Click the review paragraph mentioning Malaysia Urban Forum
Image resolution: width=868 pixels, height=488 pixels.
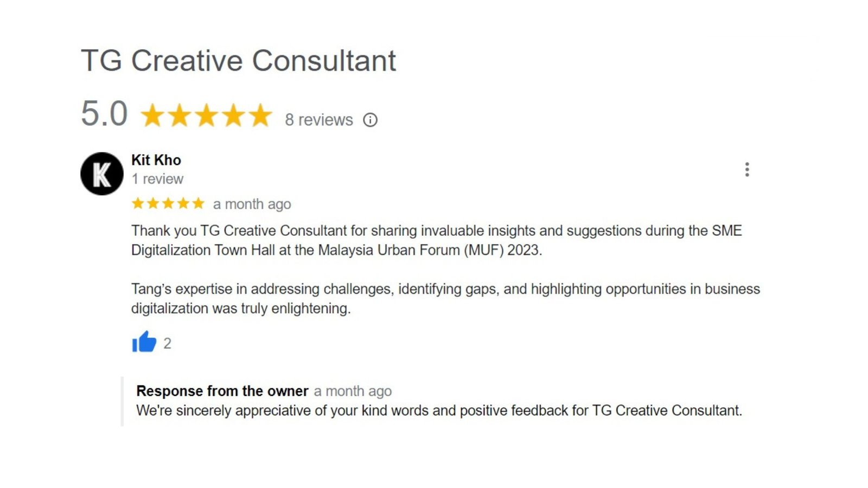pyautogui.click(x=436, y=240)
